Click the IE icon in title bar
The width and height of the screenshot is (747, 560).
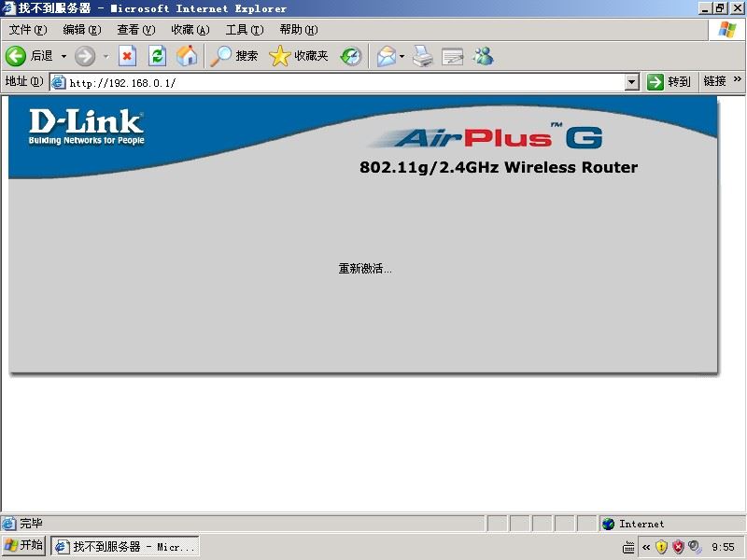pyautogui.click(x=8, y=8)
